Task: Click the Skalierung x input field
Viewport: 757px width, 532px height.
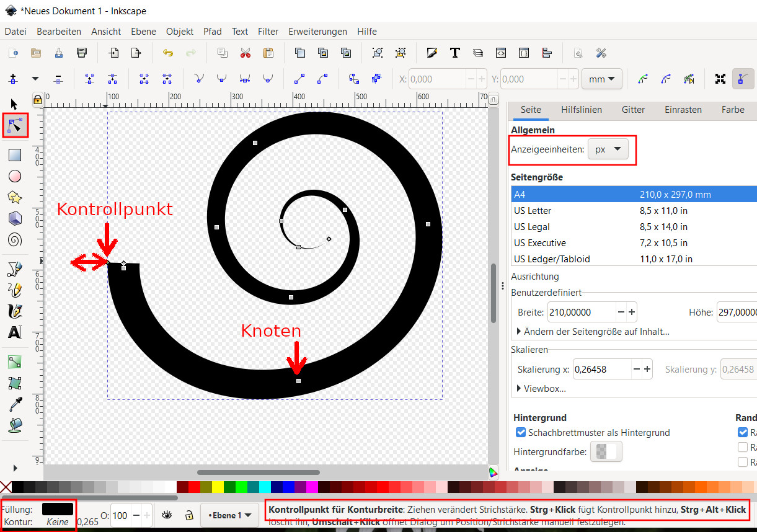Action: pyautogui.click(x=602, y=369)
